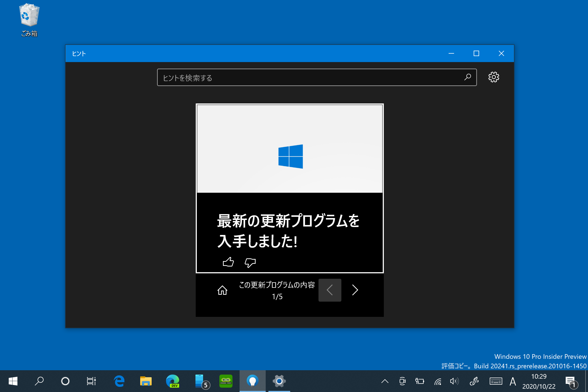
Task: Open the Wi-Fi network flyout
Action: tap(438, 381)
